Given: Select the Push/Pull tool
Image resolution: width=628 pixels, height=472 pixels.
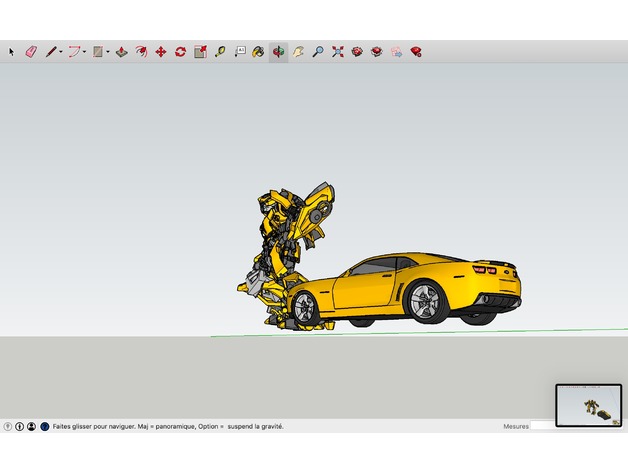Looking at the screenshot, I should (121, 52).
